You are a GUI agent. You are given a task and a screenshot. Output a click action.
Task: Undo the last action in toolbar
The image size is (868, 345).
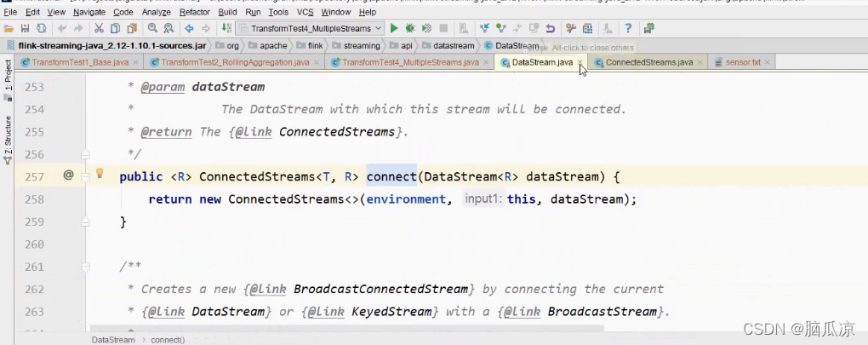click(x=62, y=28)
